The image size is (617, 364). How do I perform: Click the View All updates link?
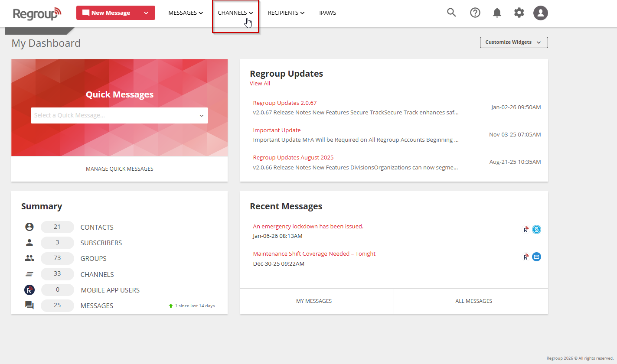260,84
